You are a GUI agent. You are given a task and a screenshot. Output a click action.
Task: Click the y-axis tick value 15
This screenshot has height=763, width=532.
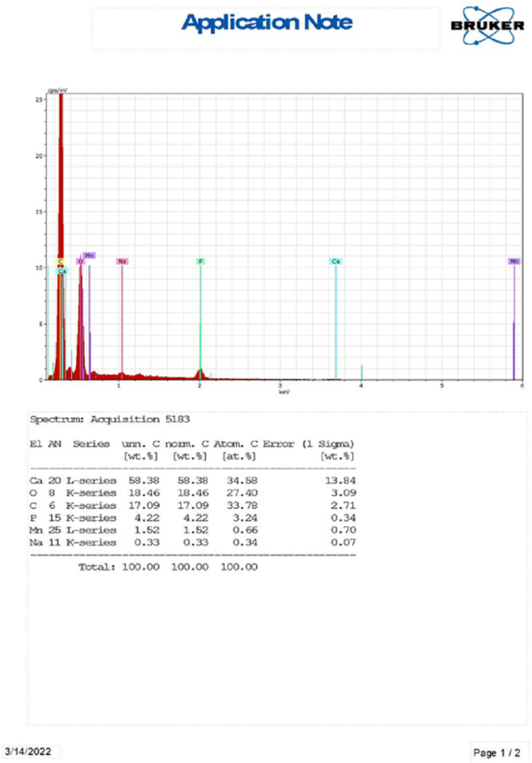click(x=39, y=212)
